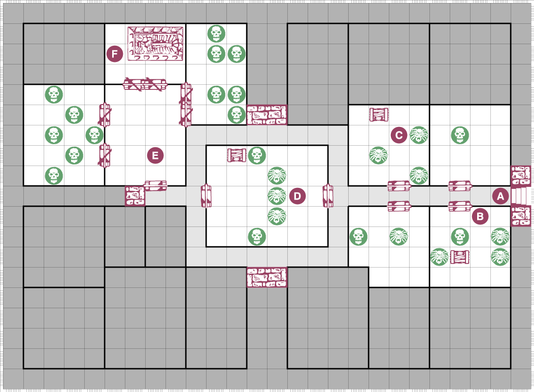Click the bottommost spider monster in room D
The width and height of the screenshot is (534, 392).
click(x=277, y=216)
